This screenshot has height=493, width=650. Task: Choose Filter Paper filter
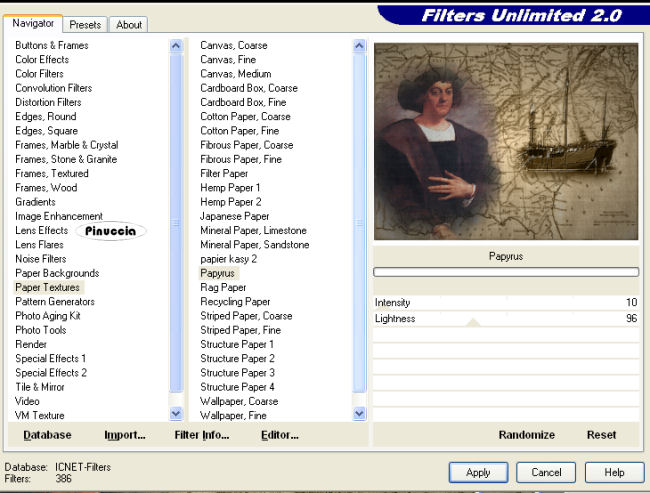pos(224,173)
